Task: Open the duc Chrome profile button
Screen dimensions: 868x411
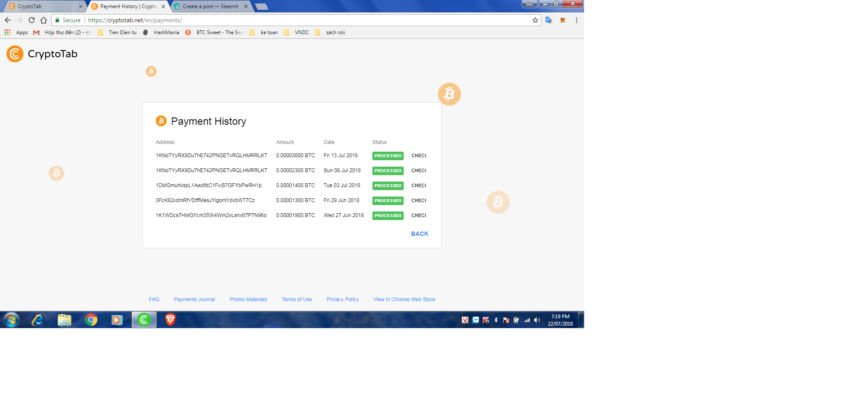Action: click(x=530, y=4)
